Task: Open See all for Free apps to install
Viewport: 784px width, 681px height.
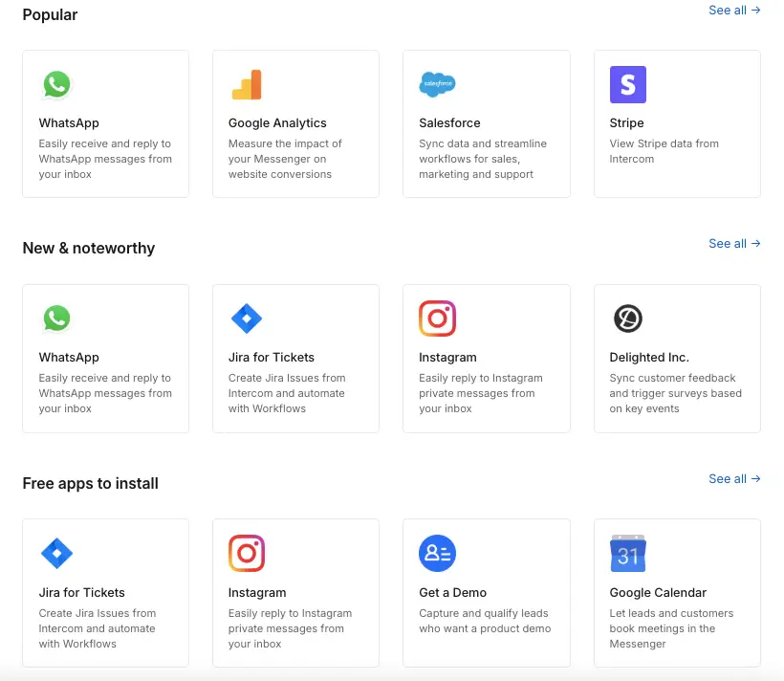Action: pyautogui.click(x=734, y=479)
